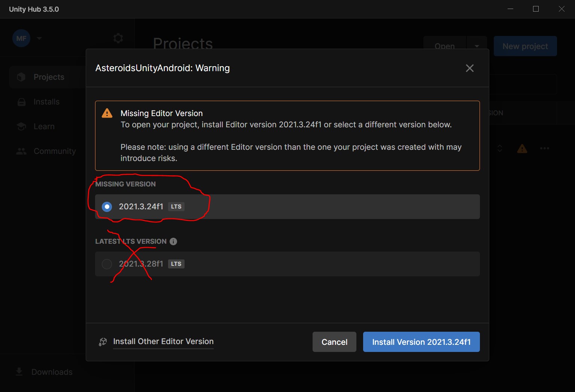The height and width of the screenshot is (392, 575).
Task: Select the 2021.3.24f1 radio button
Action: coord(107,207)
